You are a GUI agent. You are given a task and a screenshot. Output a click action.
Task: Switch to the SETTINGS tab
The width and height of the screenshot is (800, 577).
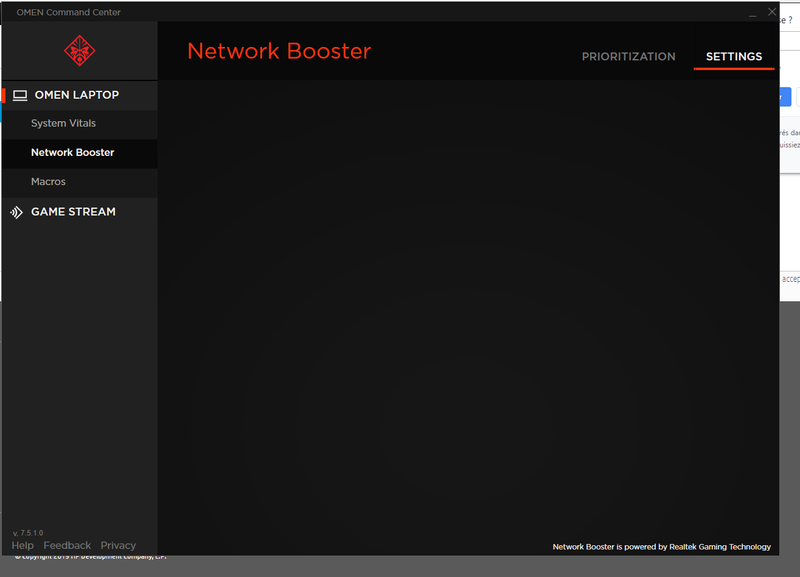[x=734, y=57]
